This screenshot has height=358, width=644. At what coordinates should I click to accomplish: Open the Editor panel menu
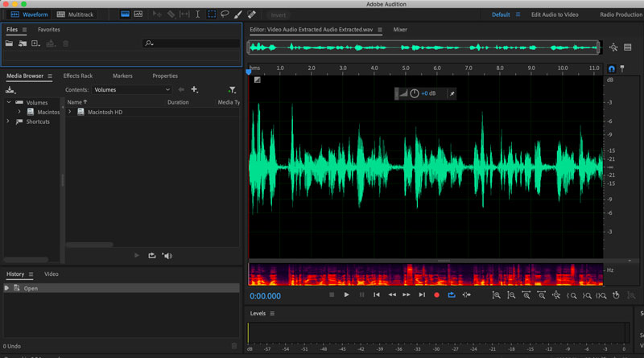380,30
